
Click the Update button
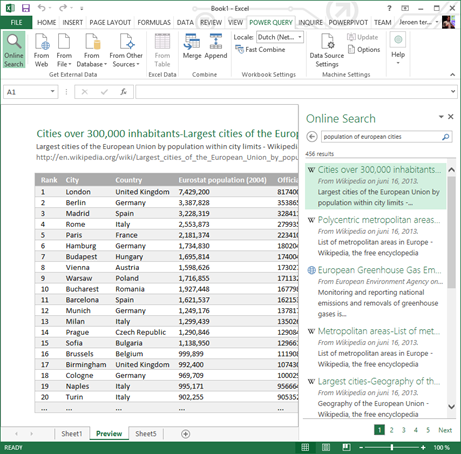point(363,37)
